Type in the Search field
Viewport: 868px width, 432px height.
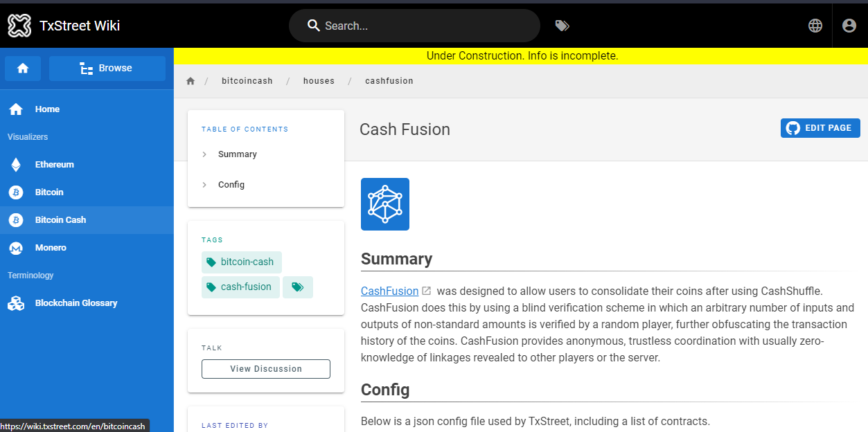(x=414, y=26)
